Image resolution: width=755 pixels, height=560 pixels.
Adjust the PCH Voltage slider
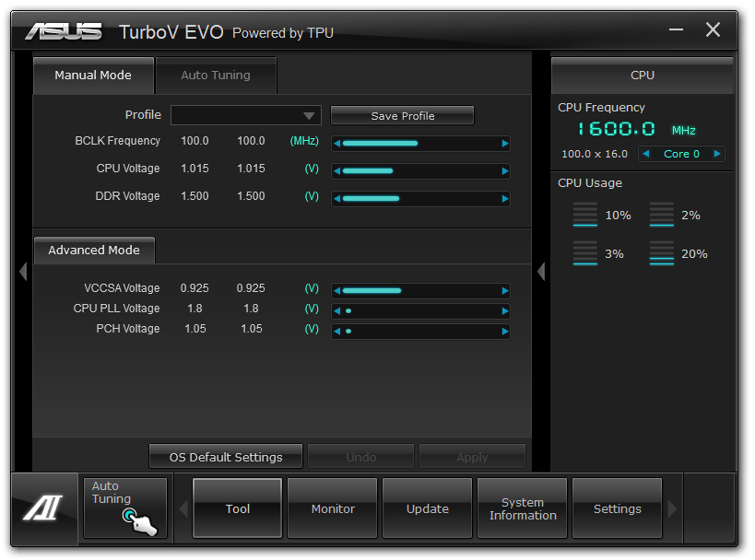tap(421, 331)
